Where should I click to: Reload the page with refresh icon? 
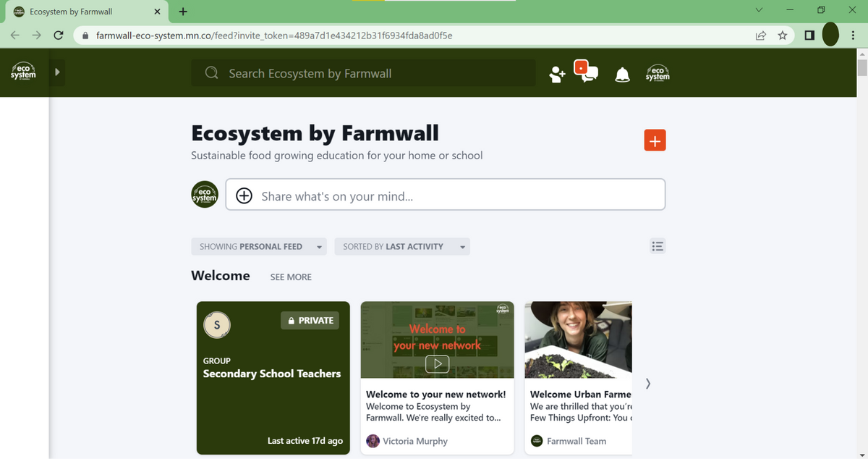tap(59, 35)
